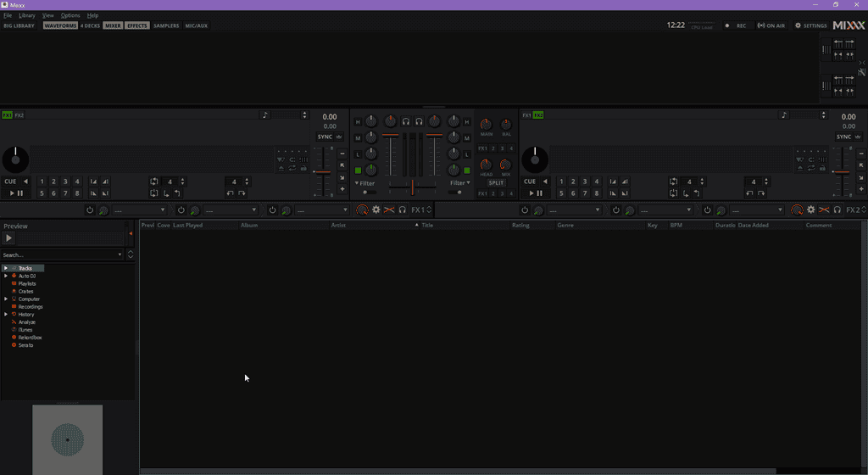Click the crossfader slider
868x475 pixels.
point(413,187)
